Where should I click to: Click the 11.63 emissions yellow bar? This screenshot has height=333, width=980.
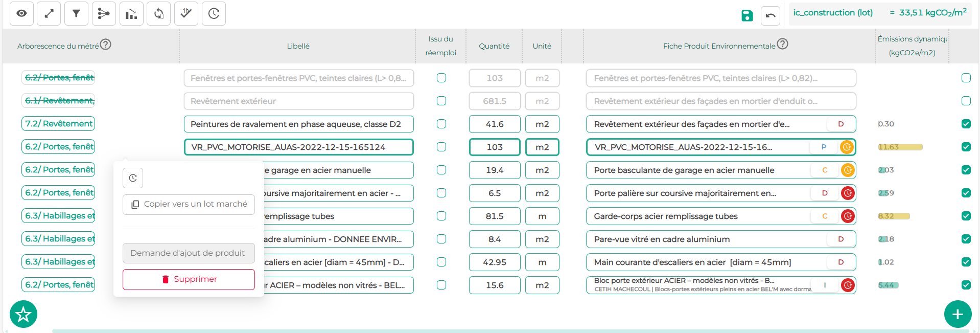pos(900,147)
